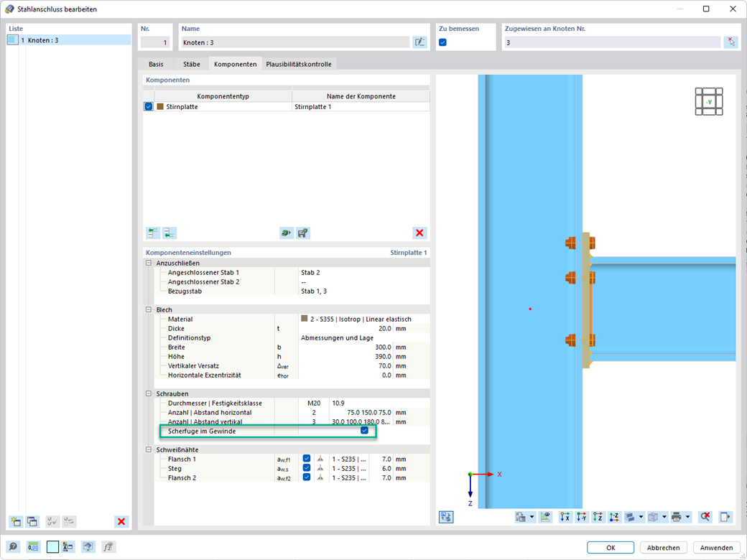Toggle the view synchronization button under preview
The height and width of the screenshot is (560, 747).
[446, 517]
